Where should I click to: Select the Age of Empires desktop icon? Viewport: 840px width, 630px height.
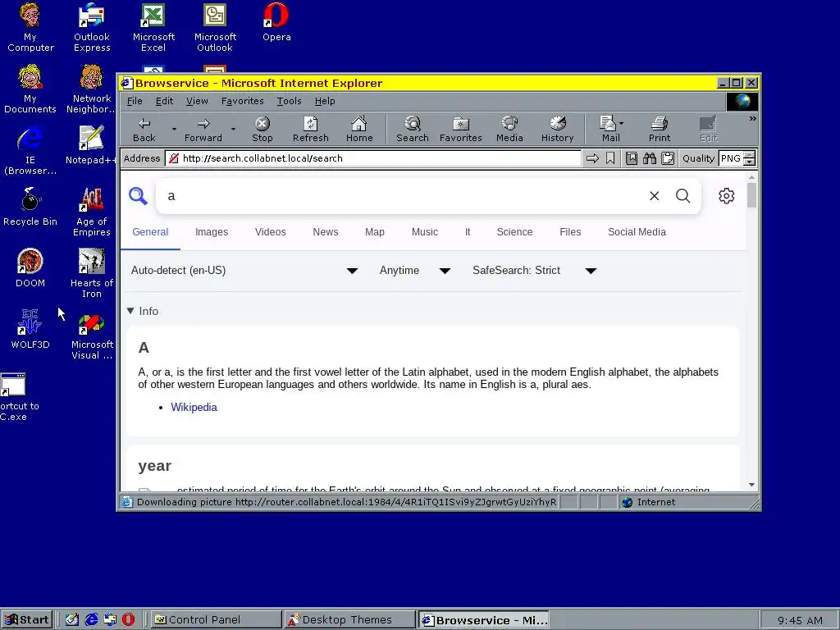(92, 212)
